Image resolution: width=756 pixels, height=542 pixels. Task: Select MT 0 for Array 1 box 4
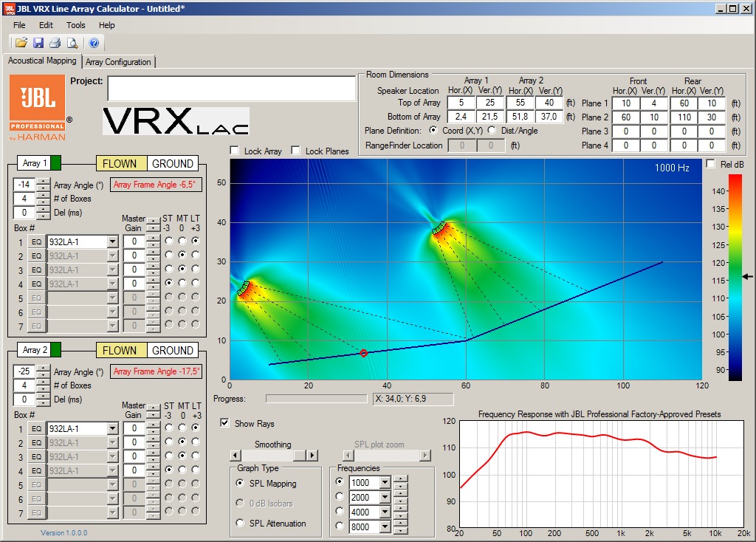182,283
